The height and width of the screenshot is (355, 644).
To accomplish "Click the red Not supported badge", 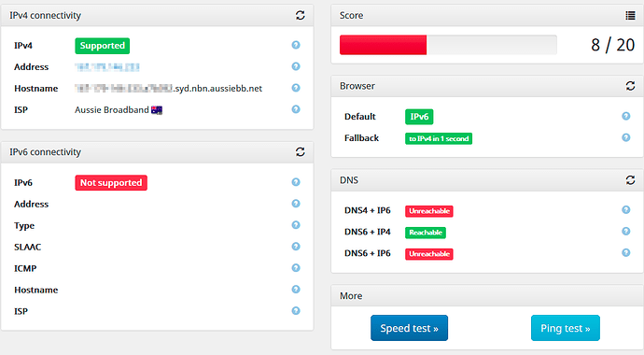I will pos(111,182).
